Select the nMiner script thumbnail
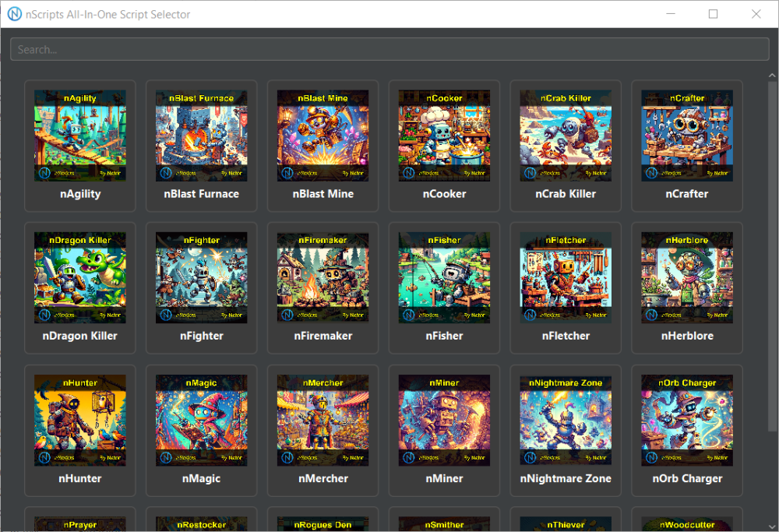This screenshot has width=779, height=532. point(444,421)
